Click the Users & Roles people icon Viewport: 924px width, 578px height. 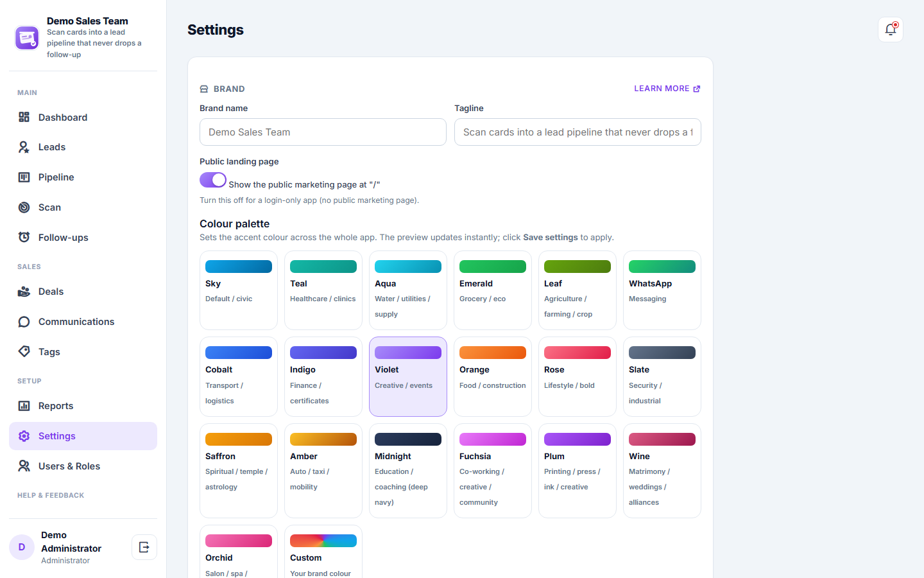24,466
